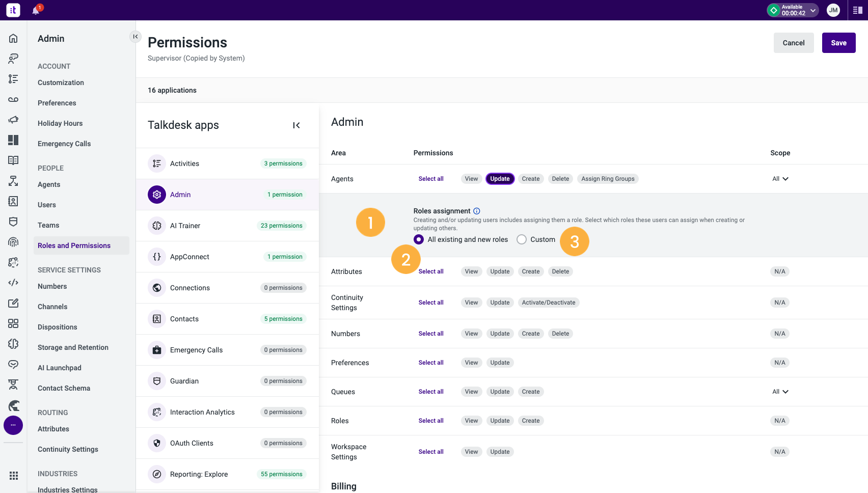868x493 pixels.
Task: Click the Save button
Action: tap(838, 43)
